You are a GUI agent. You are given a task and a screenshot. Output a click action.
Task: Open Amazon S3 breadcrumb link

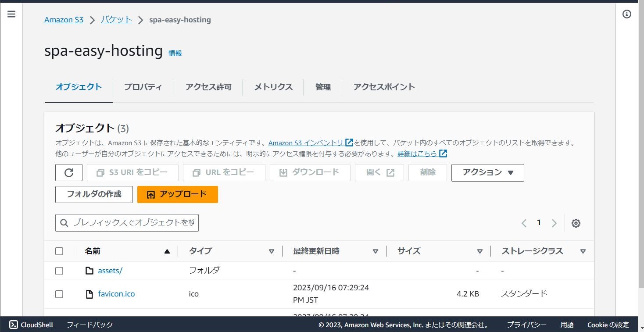coord(64,20)
